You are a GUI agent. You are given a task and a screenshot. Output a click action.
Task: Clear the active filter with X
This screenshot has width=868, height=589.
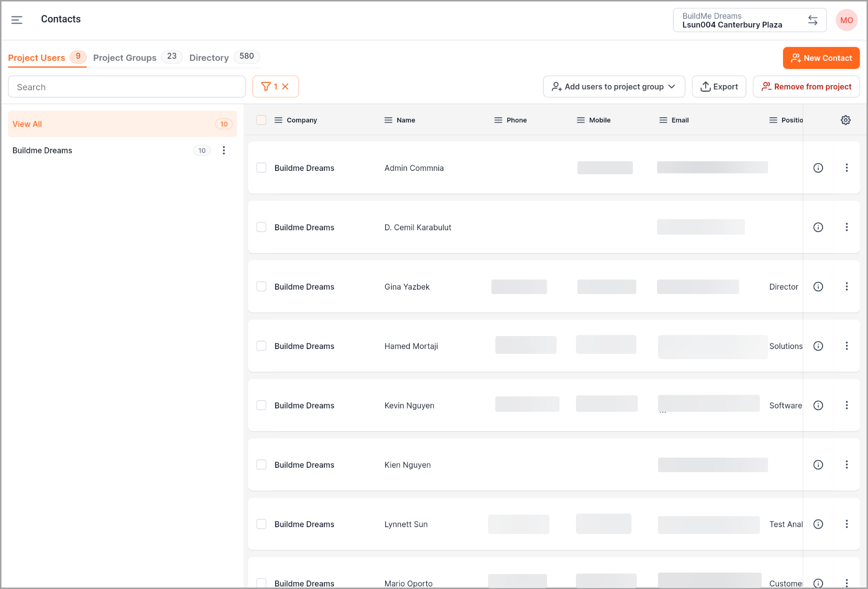click(x=285, y=86)
